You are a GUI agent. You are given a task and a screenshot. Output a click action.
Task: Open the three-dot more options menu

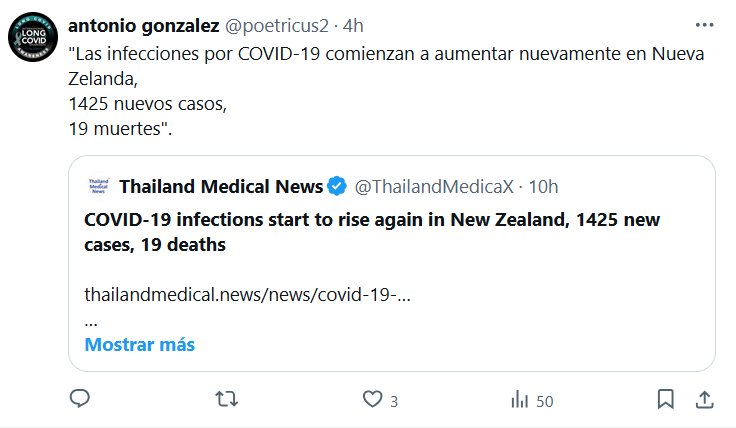click(704, 22)
